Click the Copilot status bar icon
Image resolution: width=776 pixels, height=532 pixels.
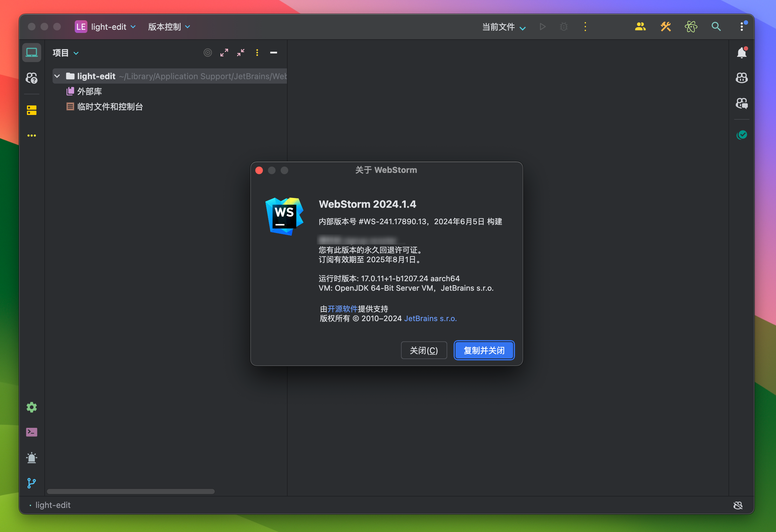pyautogui.click(x=738, y=505)
